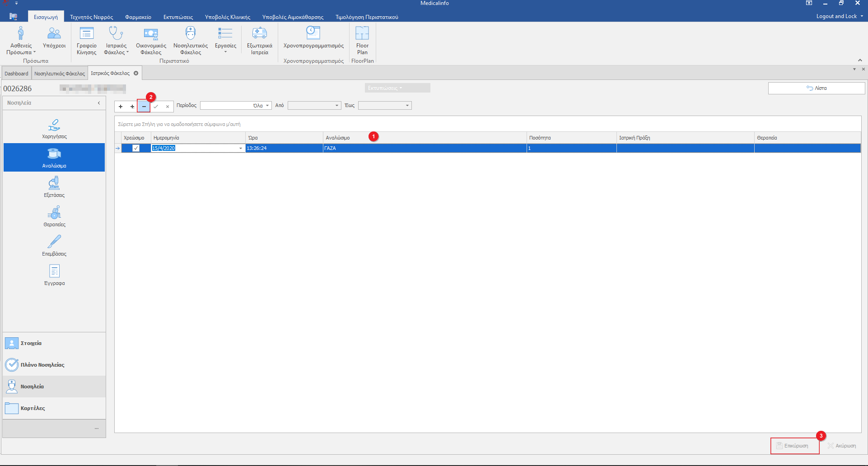Select Χορηγήσεις in the Νοσηλεία sidebar
The width and height of the screenshot is (868, 466).
(x=54, y=129)
